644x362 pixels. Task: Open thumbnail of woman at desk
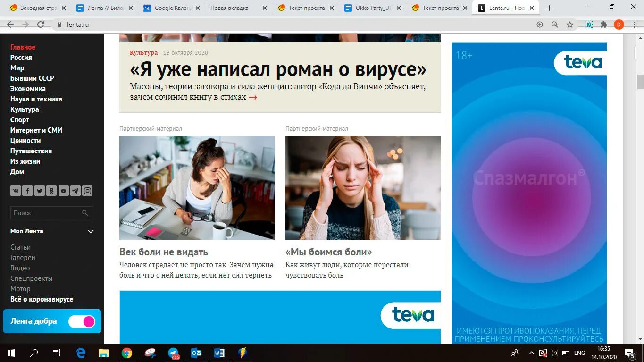197,188
